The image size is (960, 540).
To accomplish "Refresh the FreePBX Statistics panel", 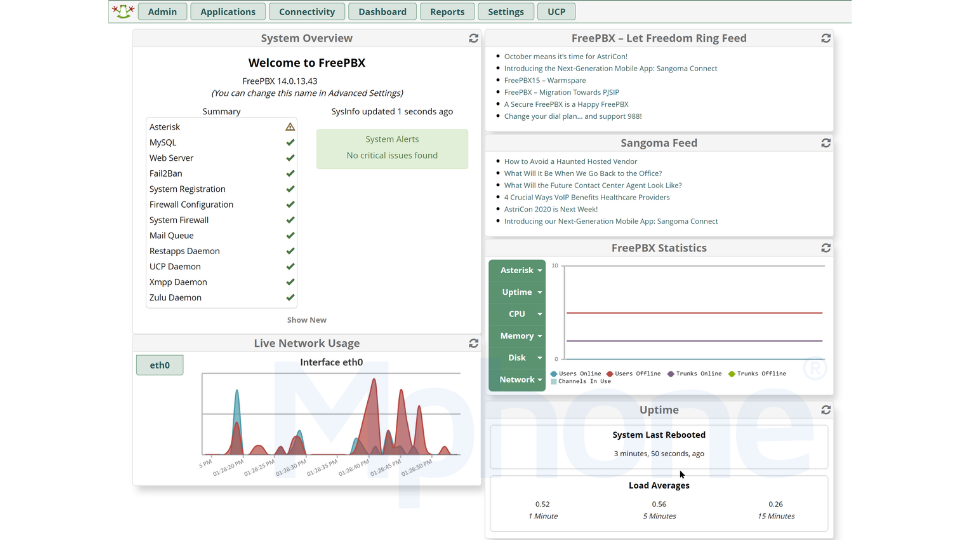I will tap(825, 248).
